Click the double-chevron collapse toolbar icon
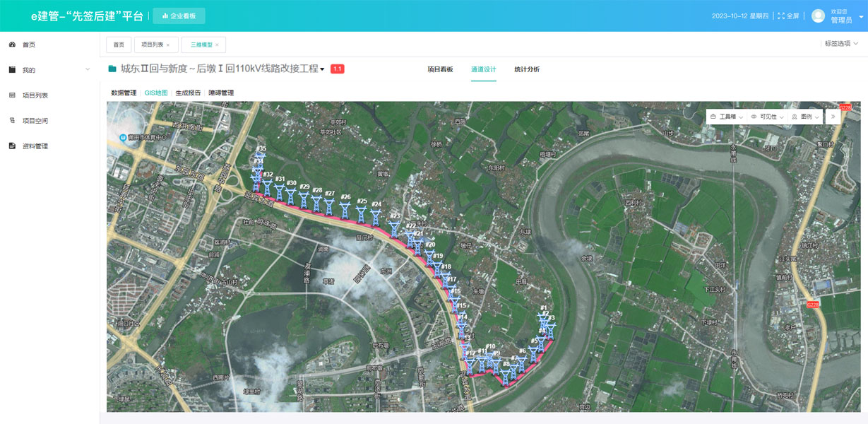This screenshot has height=424, width=868. 833,117
